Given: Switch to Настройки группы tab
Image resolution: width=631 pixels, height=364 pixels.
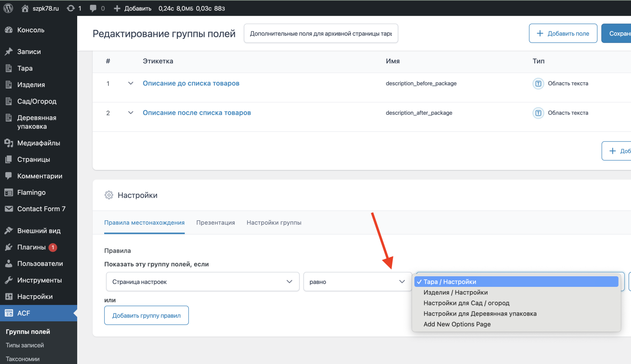Looking at the screenshot, I should tap(274, 223).
